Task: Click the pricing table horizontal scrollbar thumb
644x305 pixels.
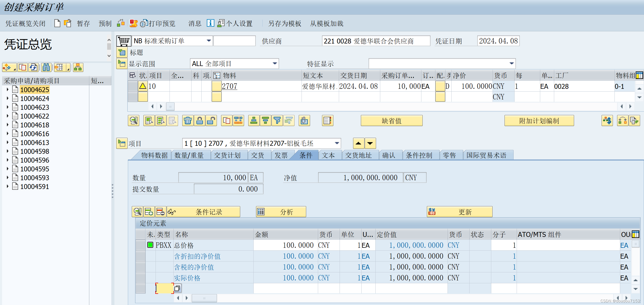Action: click(x=204, y=298)
